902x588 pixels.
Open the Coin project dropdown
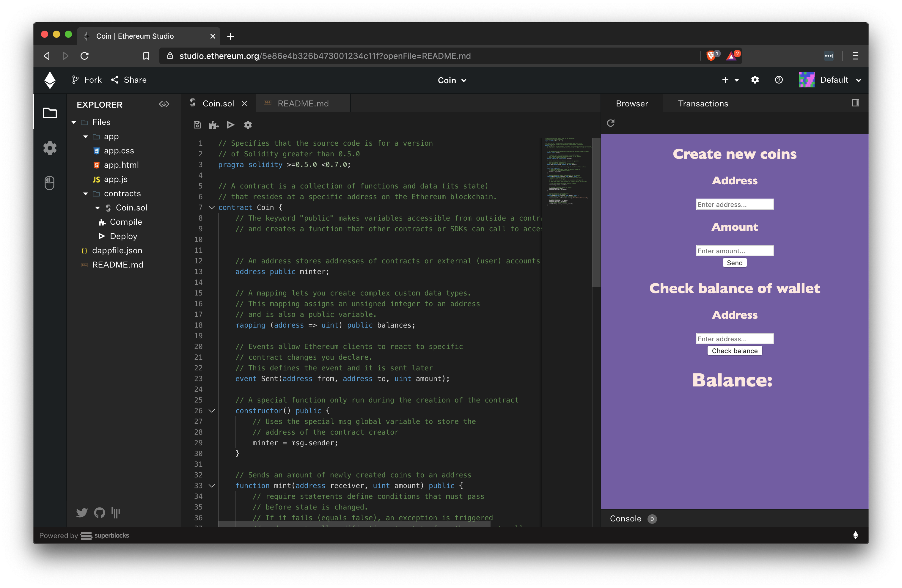click(452, 80)
